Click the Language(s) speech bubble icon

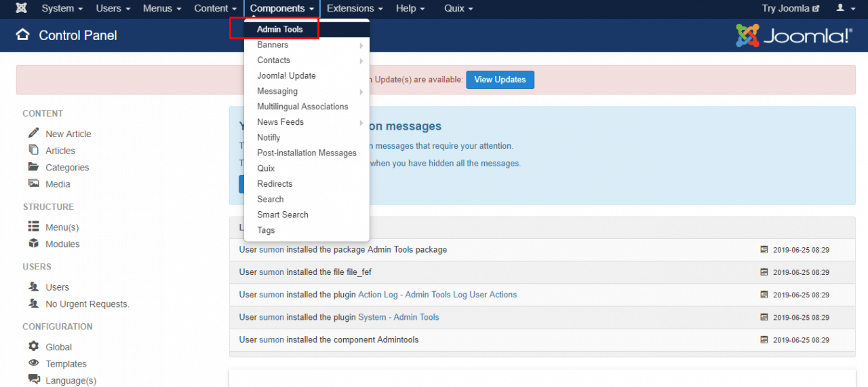[33, 380]
